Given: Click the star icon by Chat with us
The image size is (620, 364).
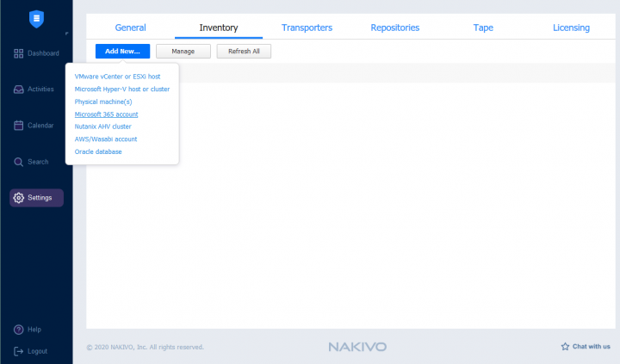Looking at the screenshot, I should coord(565,347).
